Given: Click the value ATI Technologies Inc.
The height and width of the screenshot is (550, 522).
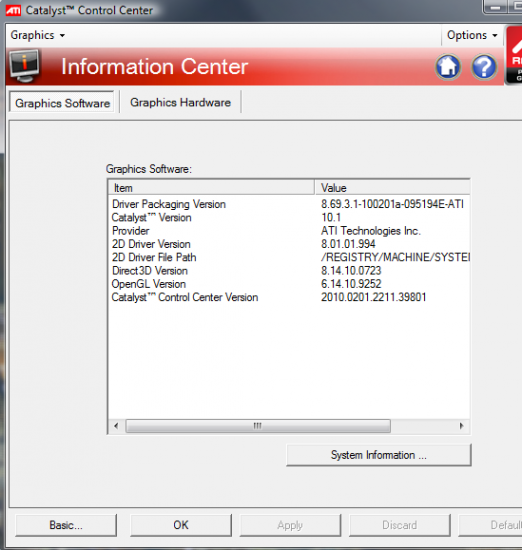Looking at the screenshot, I should 371,231.
